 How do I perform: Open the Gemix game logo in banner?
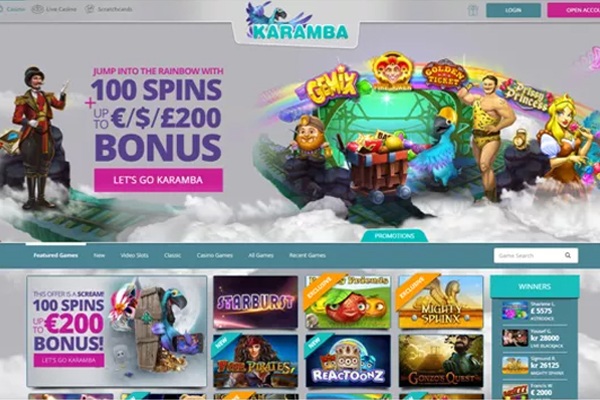333,86
